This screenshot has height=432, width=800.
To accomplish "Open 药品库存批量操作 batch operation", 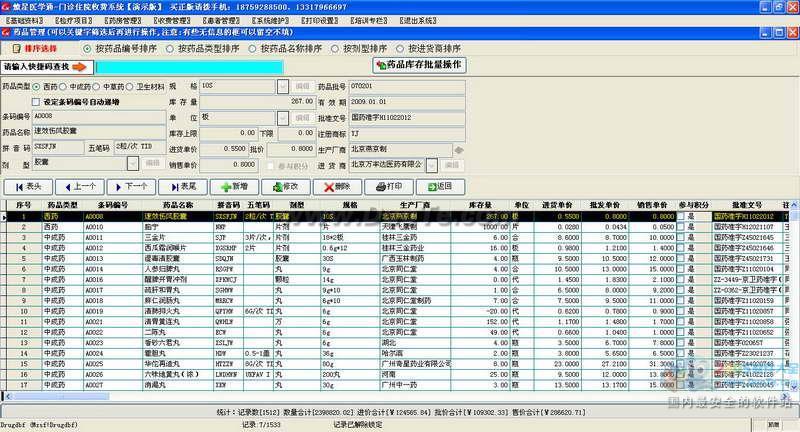I will pos(420,65).
